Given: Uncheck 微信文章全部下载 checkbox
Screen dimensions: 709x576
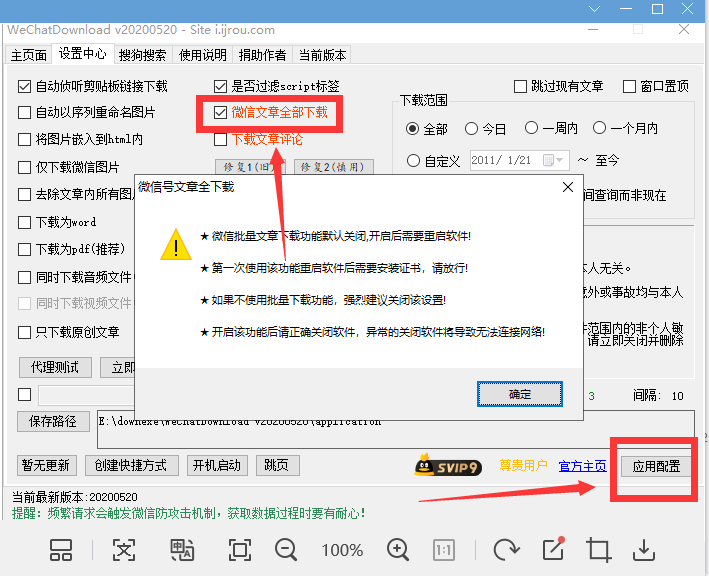Looking at the screenshot, I should coord(220,112).
